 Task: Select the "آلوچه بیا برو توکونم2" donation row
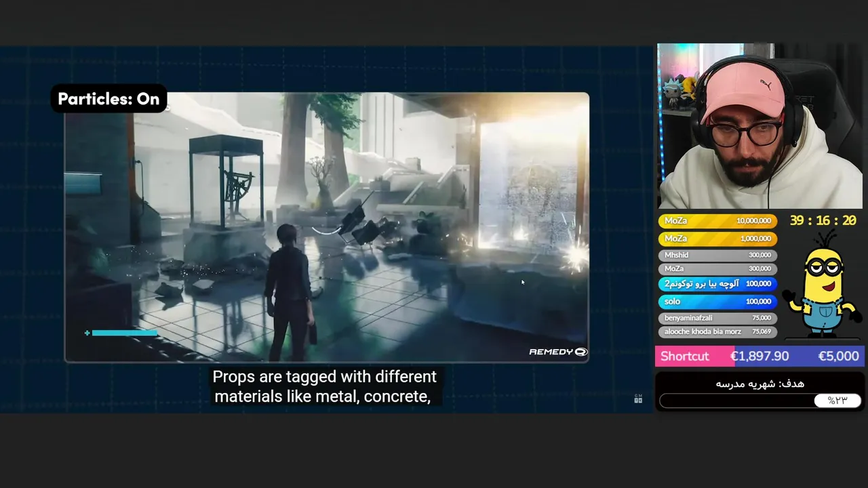click(717, 284)
